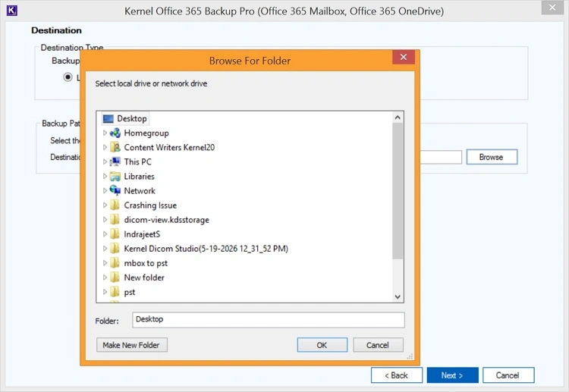This screenshot has width=569, height=392.
Task: Click the scrollbar up arrow
Action: point(398,118)
